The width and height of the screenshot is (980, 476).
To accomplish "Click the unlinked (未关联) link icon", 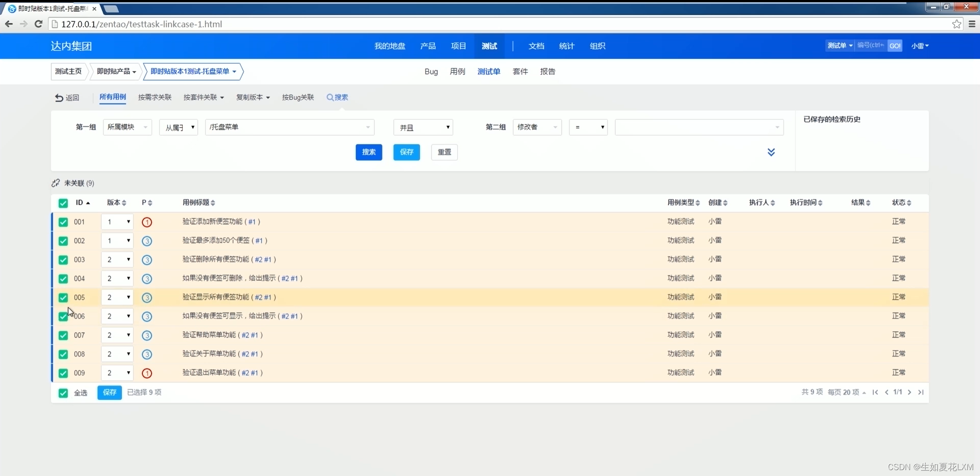I will click(55, 183).
